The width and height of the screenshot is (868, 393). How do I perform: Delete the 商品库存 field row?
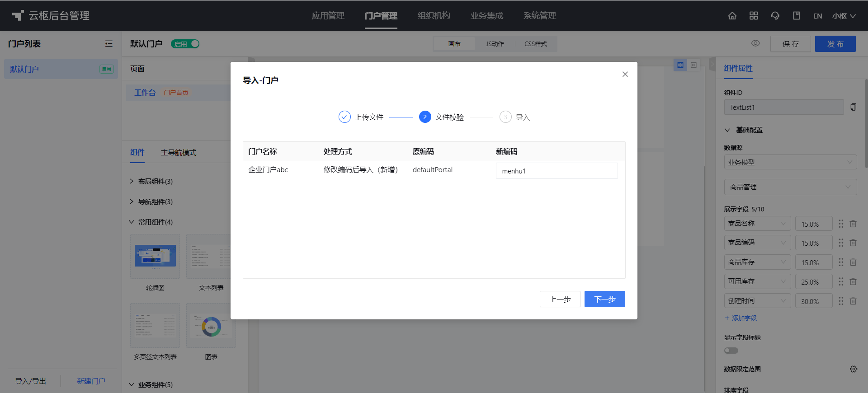[853, 262]
